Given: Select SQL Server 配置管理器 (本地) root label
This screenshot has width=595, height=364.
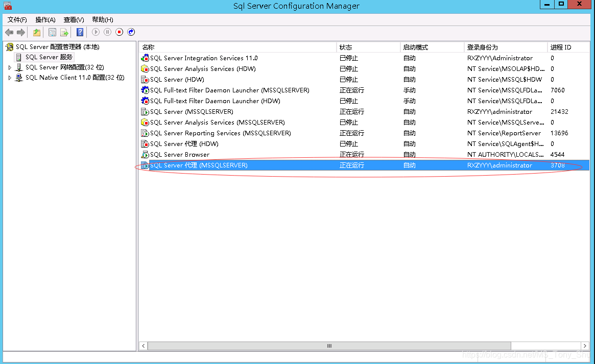Looking at the screenshot, I should point(57,47).
